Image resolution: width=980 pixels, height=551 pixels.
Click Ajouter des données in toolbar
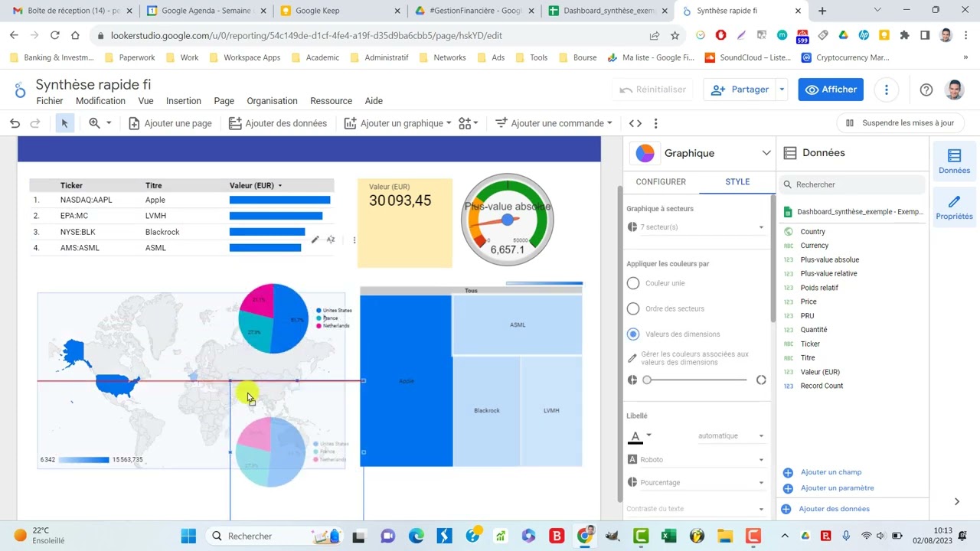(x=278, y=123)
